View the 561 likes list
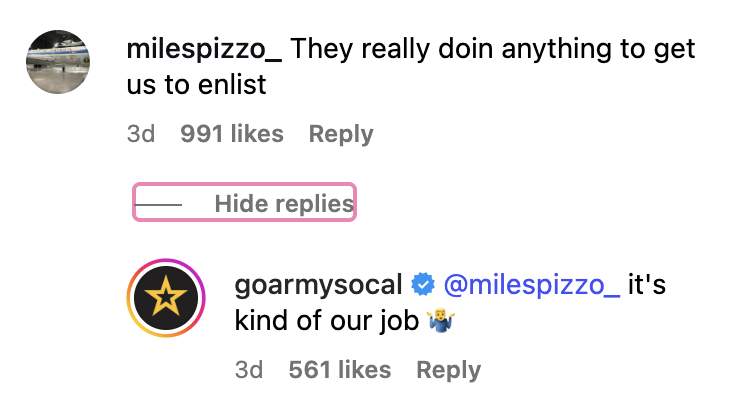 point(340,370)
